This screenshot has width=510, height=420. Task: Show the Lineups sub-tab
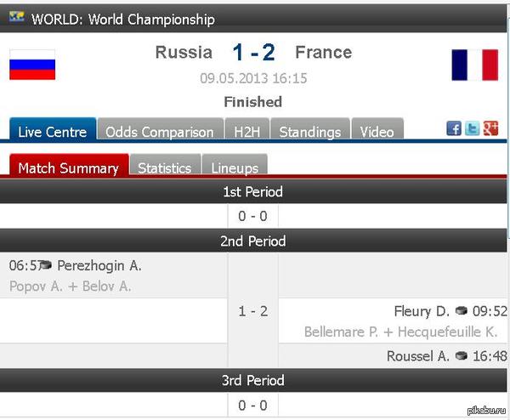[x=235, y=167]
